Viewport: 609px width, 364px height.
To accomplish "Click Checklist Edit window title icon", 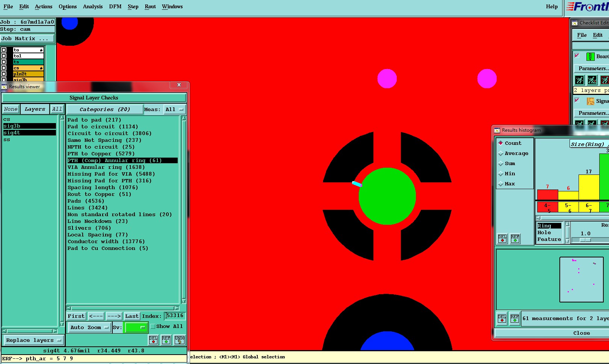I will [x=575, y=23].
